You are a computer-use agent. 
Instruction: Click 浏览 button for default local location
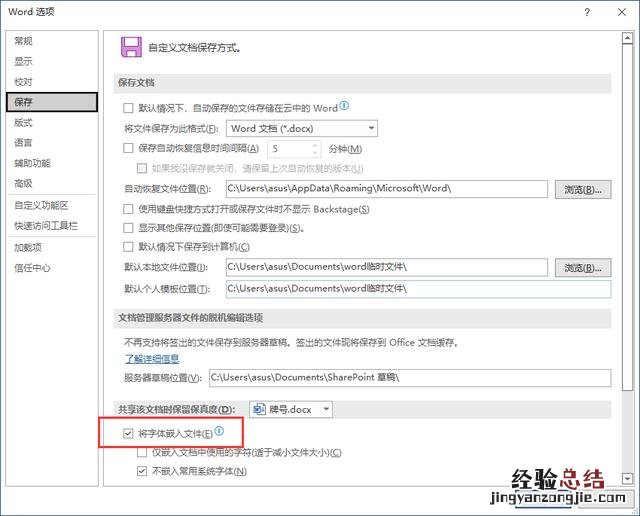(583, 268)
